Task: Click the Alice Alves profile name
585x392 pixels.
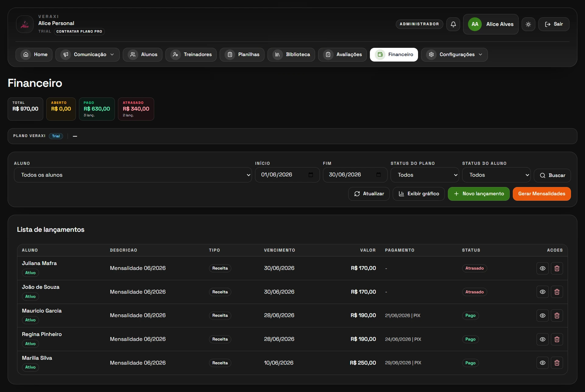Action: [500, 24]
